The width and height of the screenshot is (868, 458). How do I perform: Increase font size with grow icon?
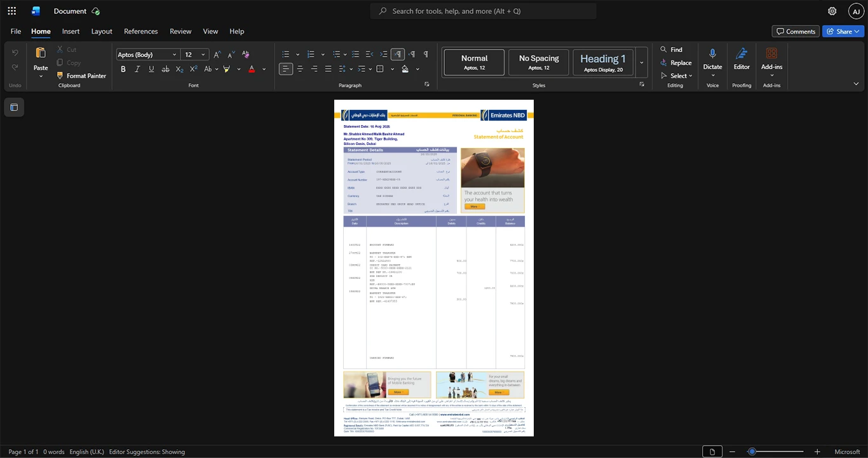click(217, 54)
